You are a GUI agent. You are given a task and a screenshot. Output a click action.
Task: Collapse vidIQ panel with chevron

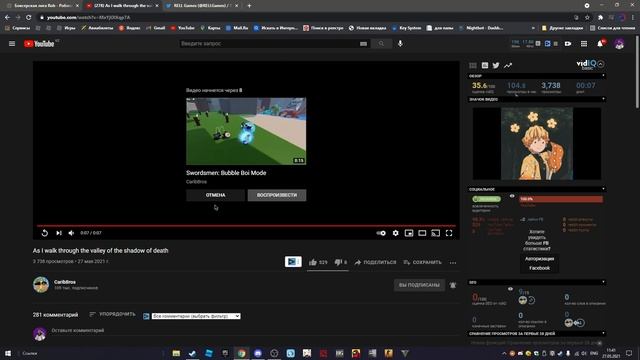[601, 64]
